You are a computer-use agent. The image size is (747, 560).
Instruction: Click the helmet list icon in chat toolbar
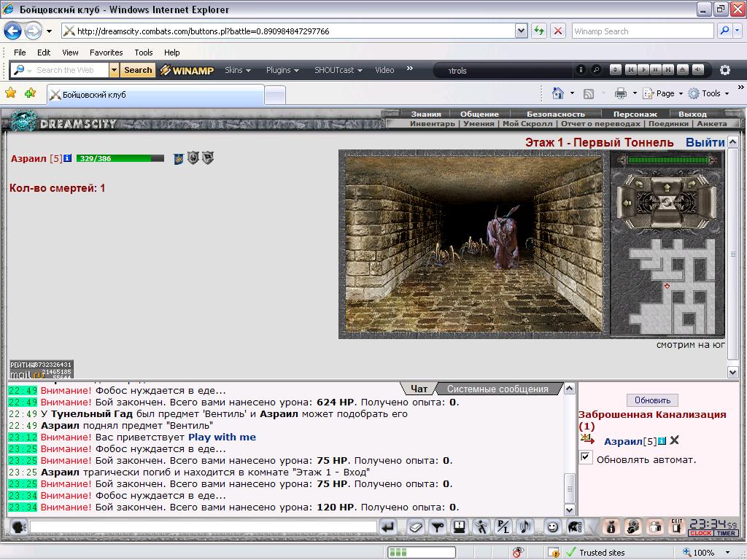[575, 526]
